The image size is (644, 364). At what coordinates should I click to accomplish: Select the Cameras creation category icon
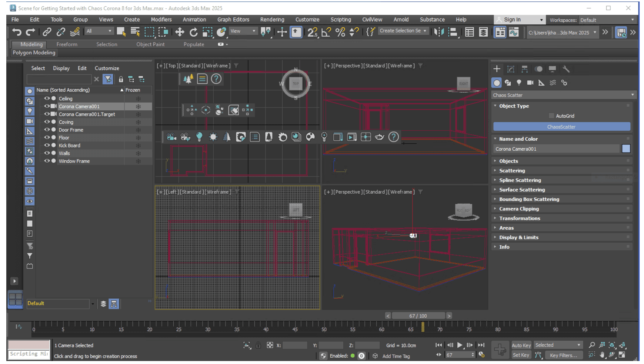click(x=530, y=83)
